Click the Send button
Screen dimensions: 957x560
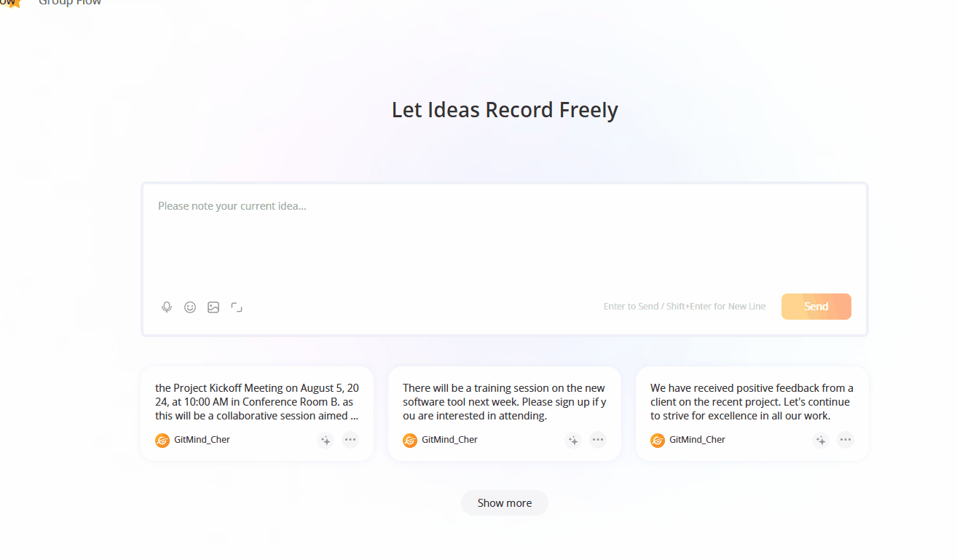tap(816, 306)
